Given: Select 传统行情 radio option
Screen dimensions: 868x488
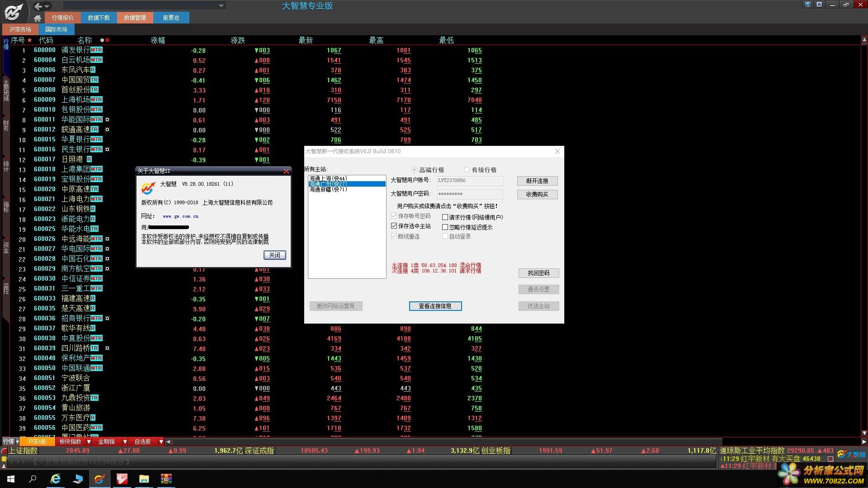Looking at the screenshot, I should click(x=480, y=170).
